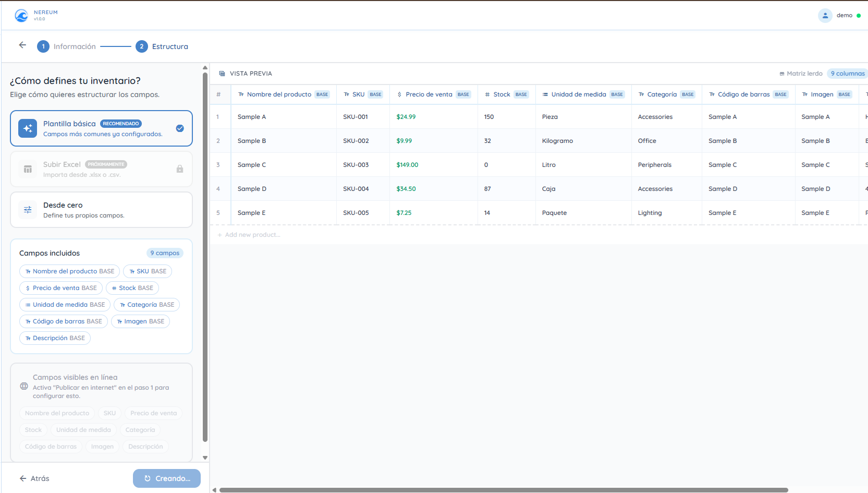Click the globe icon for online fields
Image resolution: width=868 pixels, height=493 pixels.
(x=24, y=386)
